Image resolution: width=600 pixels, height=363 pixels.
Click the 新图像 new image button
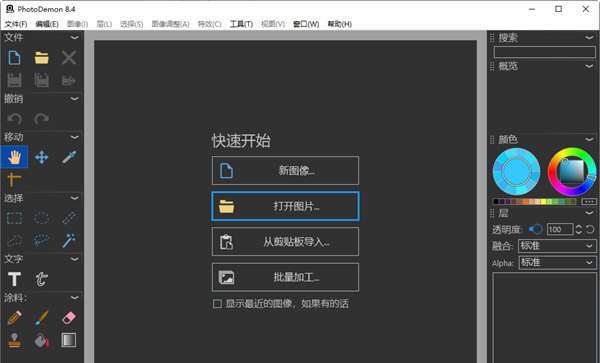coord(285,171)
